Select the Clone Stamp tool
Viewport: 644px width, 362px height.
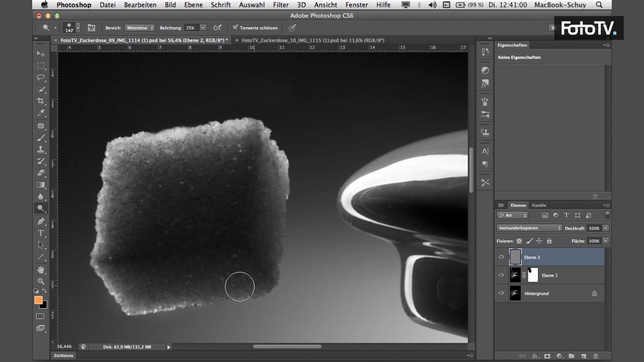pos(41,149)
